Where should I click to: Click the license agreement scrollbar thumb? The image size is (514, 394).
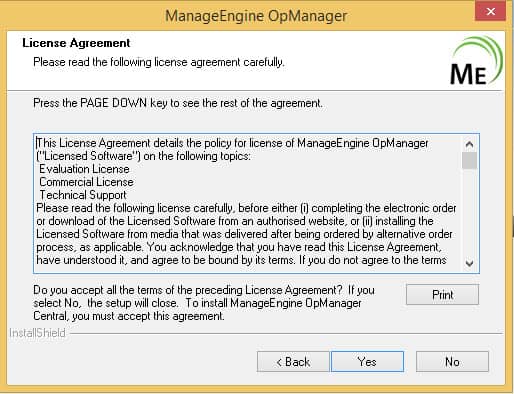(469, 161)
